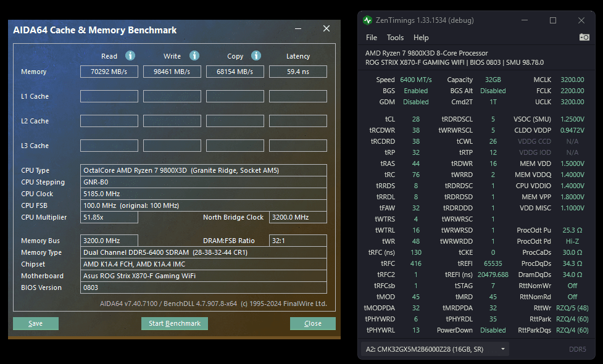Image resolution: width=603 pixels, height=364 pixels.
Task: Close the ZenTimings window
Action: tap(581, 20)
